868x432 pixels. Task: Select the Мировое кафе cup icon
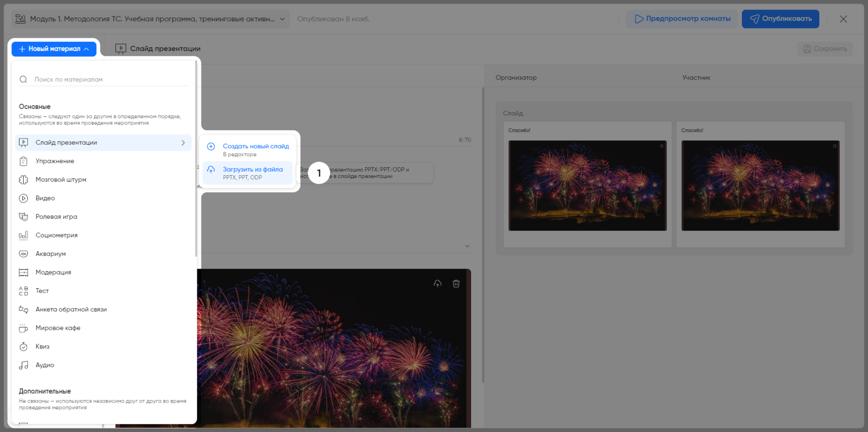[x=23, y=328]
